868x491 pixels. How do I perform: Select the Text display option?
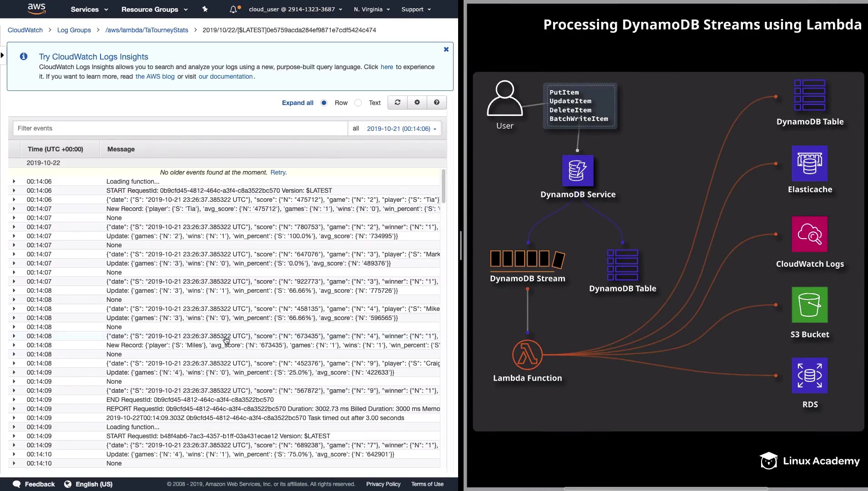358,103
